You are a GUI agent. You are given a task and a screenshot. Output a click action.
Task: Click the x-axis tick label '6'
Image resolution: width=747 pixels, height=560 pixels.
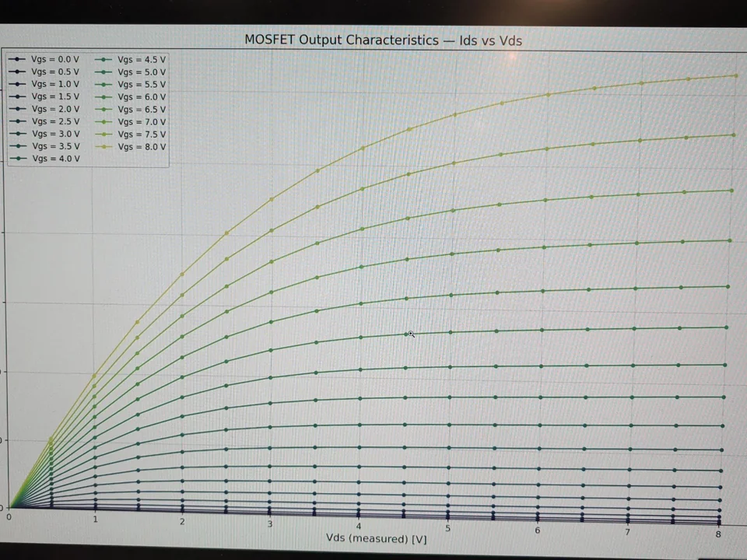538,530
